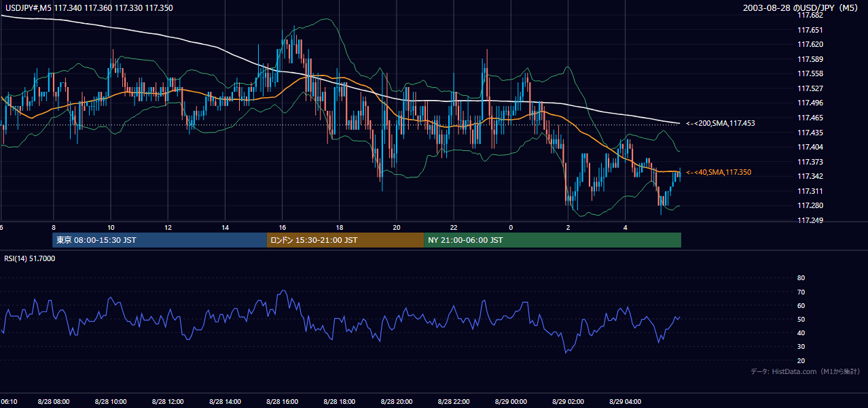
Task: Click the 8/29 00:00 time axis label
Action: tap(511, 402)
